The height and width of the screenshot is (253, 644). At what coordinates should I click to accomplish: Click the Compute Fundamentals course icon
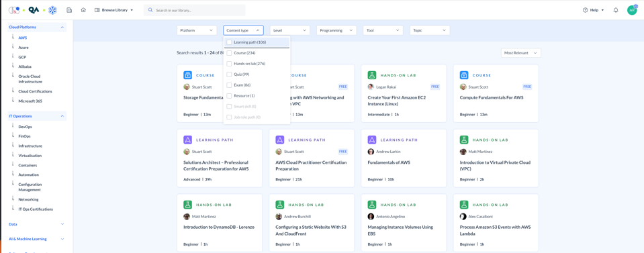[464, 75]
